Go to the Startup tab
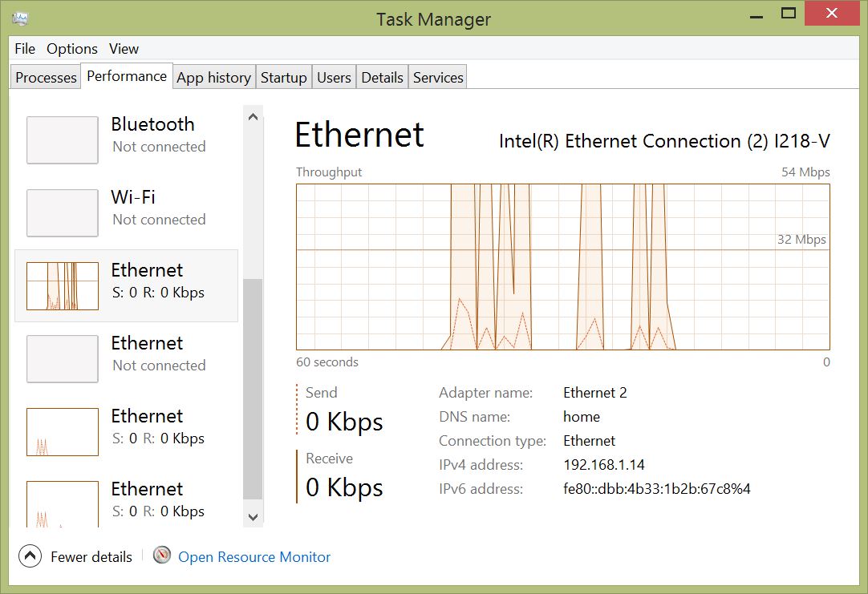The width and height of the screenshot is (868, 594). tap(283, 78)
